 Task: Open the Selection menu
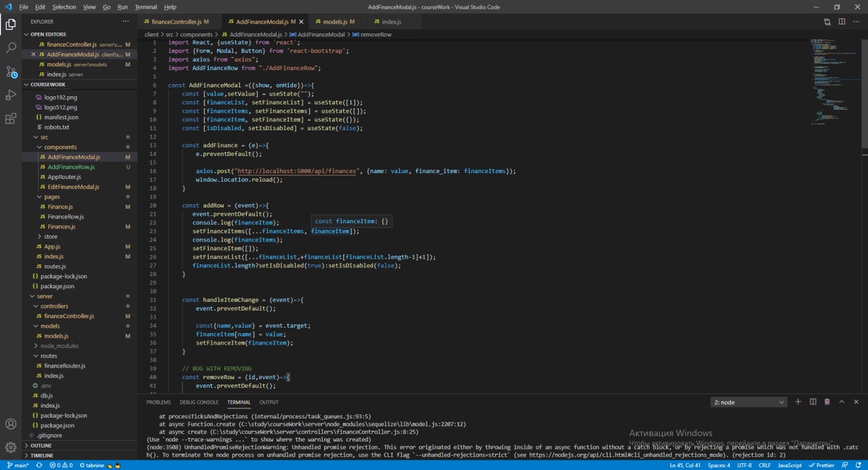[64, 7]
